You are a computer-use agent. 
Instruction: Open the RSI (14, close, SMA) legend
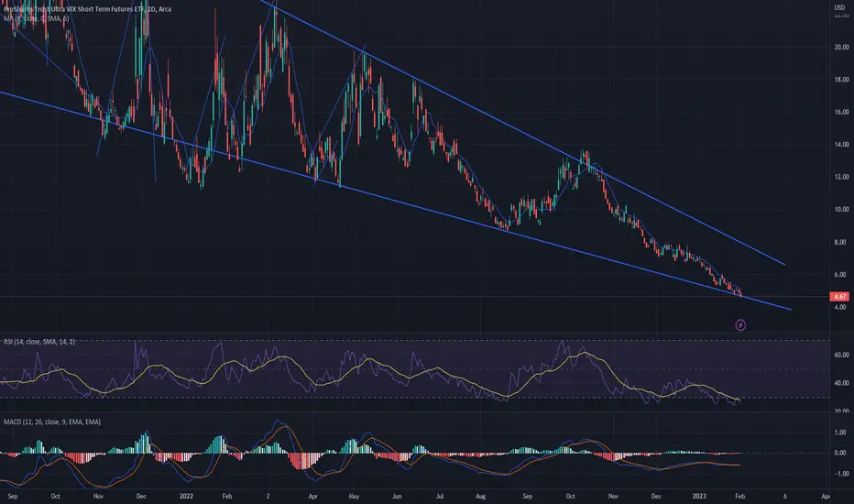(x=39, y=342)
